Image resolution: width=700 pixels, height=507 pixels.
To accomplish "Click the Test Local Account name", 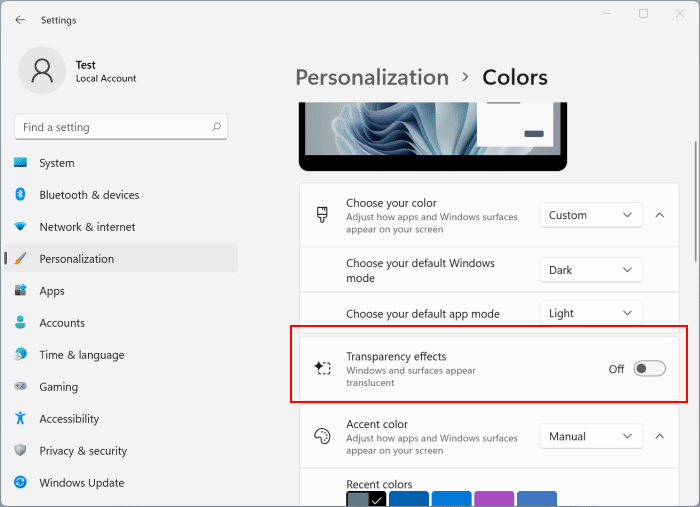I will click(x=106, y=71).
